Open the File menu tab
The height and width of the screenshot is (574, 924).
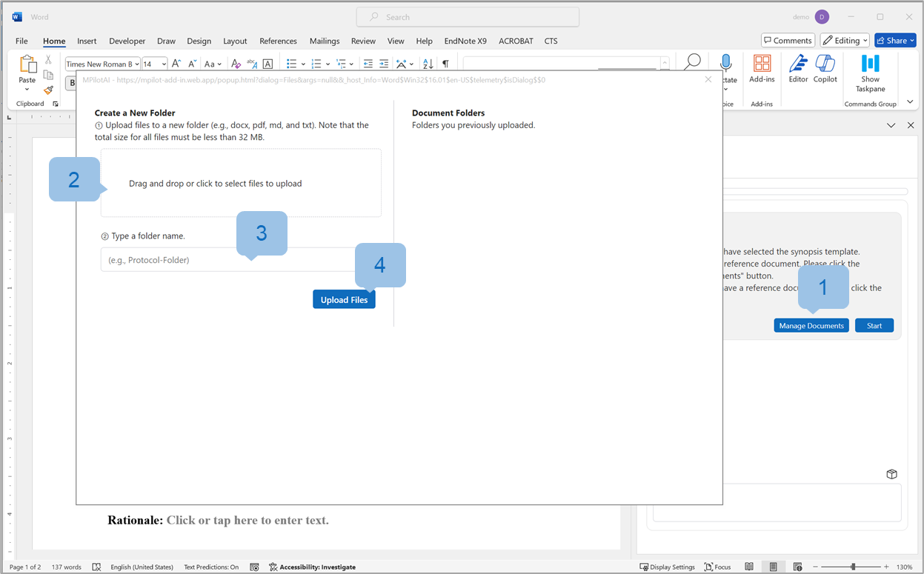21,41
